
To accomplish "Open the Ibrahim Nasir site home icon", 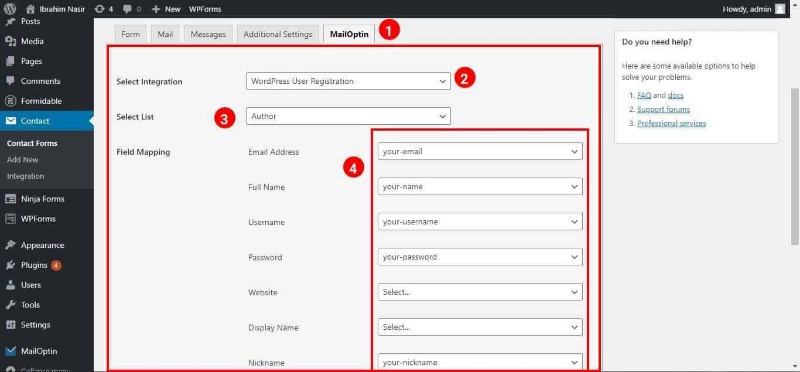I will (x=31, y=9).
